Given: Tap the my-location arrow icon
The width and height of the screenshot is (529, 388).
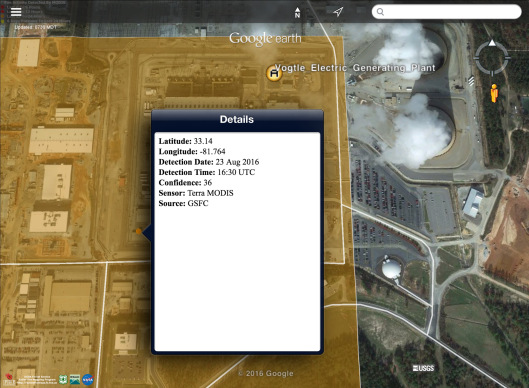Looking at the screenshot, I should 338,12.
